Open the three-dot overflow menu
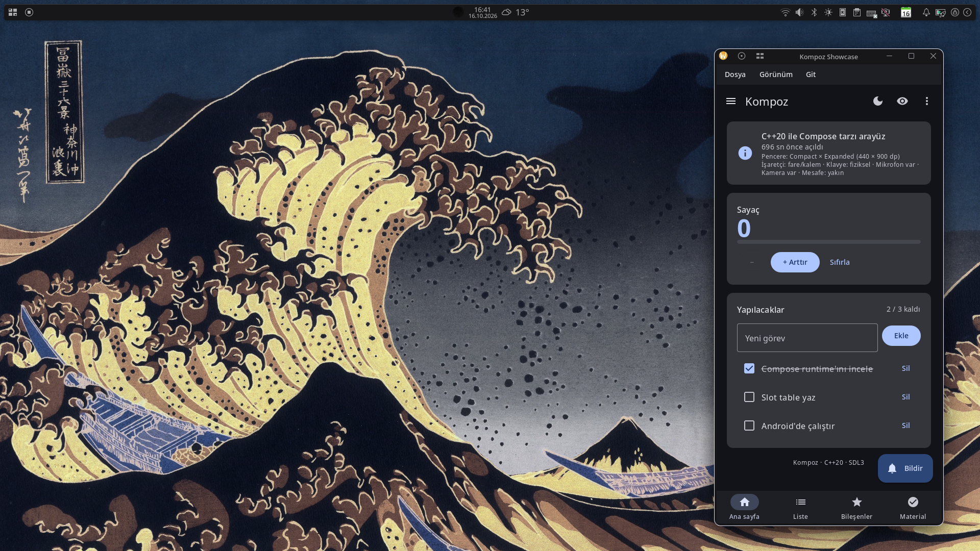Viewport: 980px width, 551px height. point(927,101)
